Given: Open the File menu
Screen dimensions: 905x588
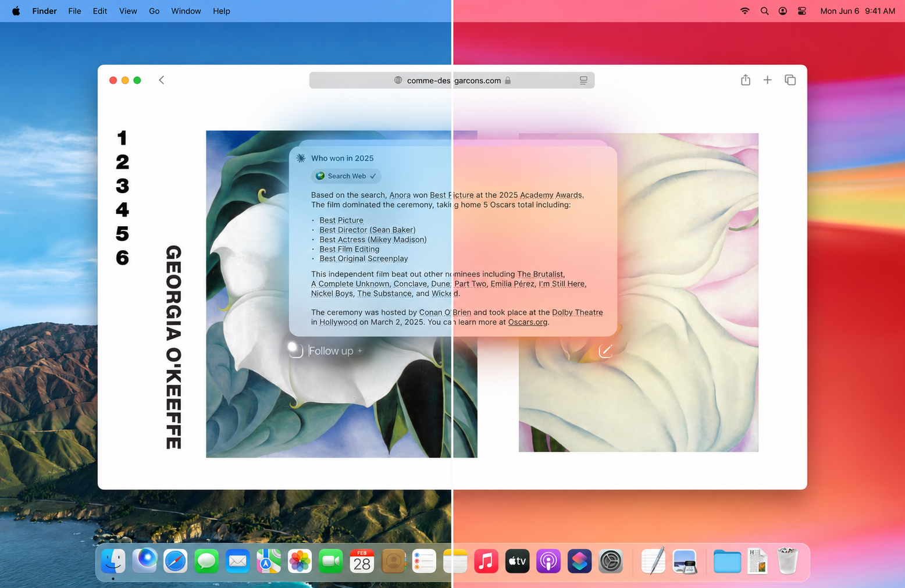Looking at the screenshot, I should pos(74,11).
